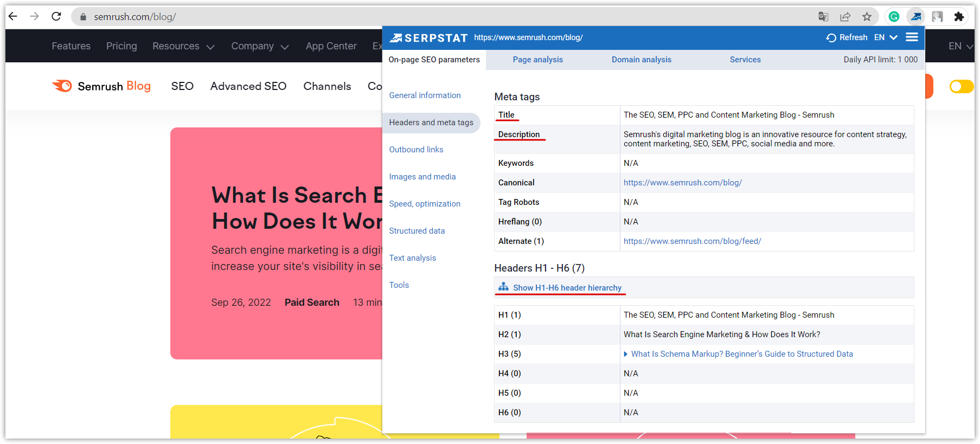
Task: Click the Serpstat logo in the plugin header
Action: click(428, 38)
